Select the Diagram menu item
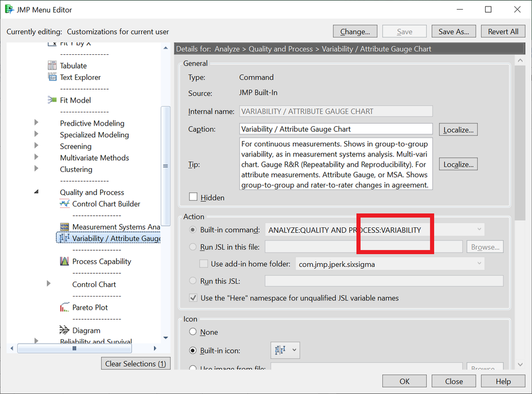The height and width of the screenshot is (394, 532). [x=86, y=330]
